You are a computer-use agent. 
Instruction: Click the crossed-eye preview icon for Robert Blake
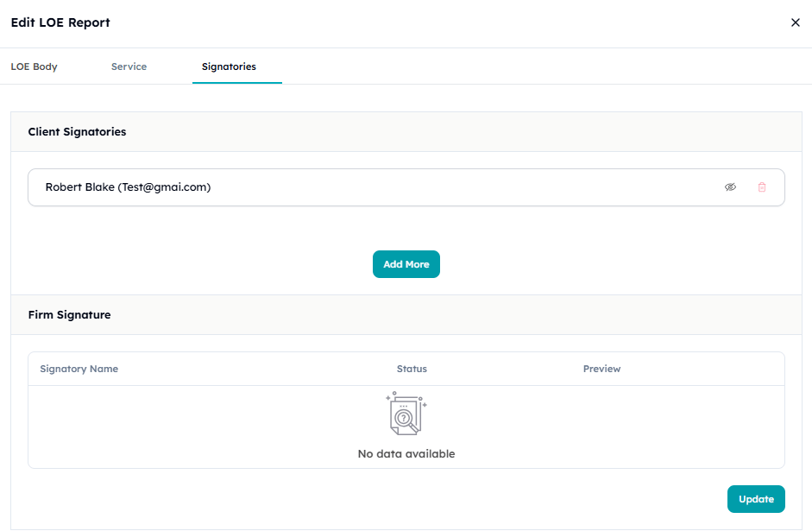click(731, 186)
